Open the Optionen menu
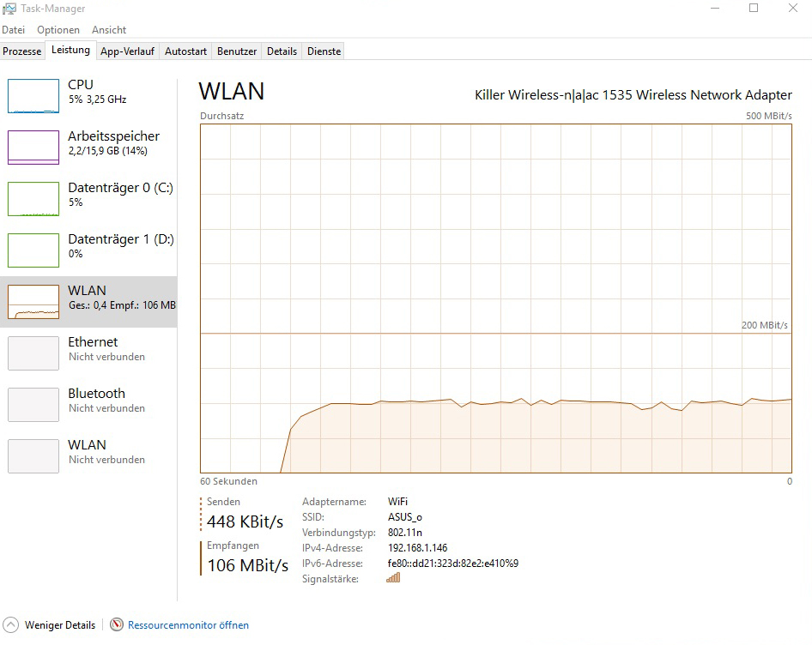This screenshot has height=645, width=812. 58,30
